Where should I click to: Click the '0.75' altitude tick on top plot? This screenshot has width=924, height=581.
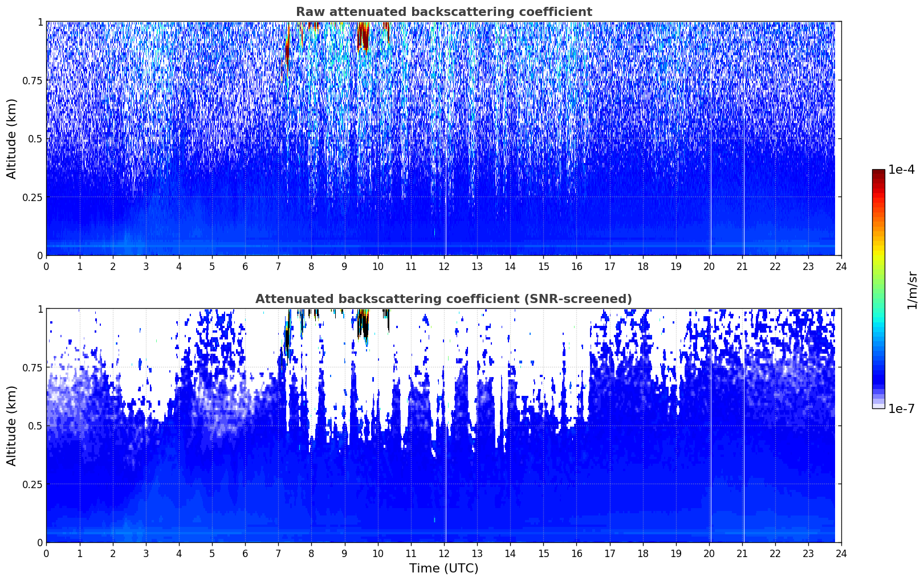pyautogui.click(x=32, y=80)
